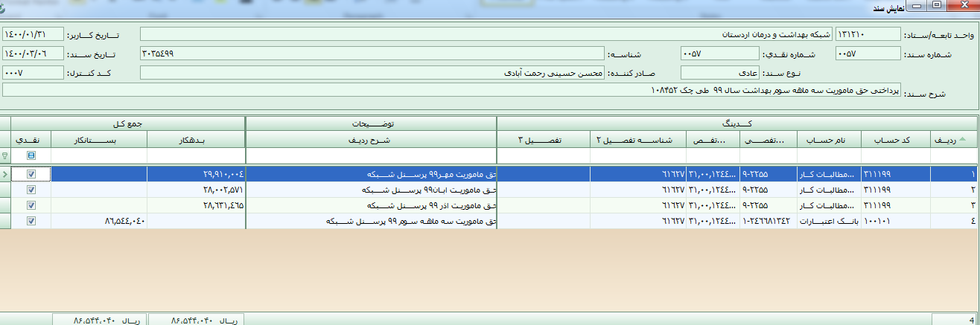Click account code 100101 cell

click(895, 221)
